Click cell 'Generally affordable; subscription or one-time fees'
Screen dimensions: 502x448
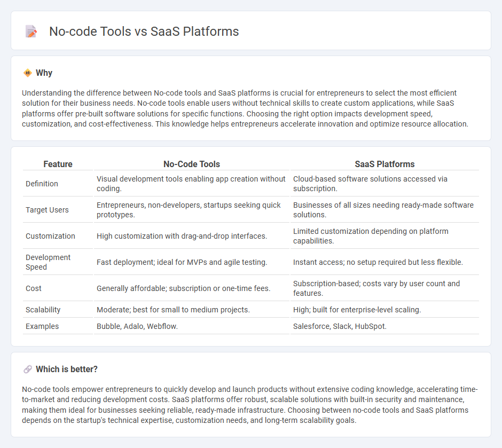coord(191,288)
